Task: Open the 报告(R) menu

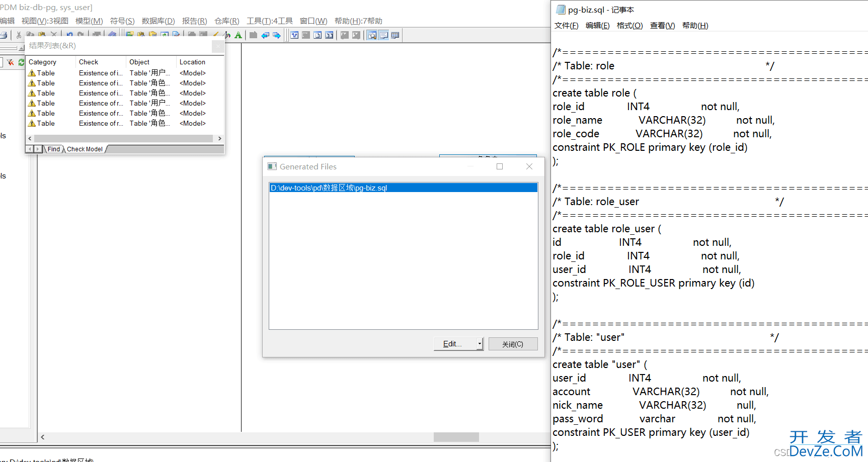Action: [194, 21]
